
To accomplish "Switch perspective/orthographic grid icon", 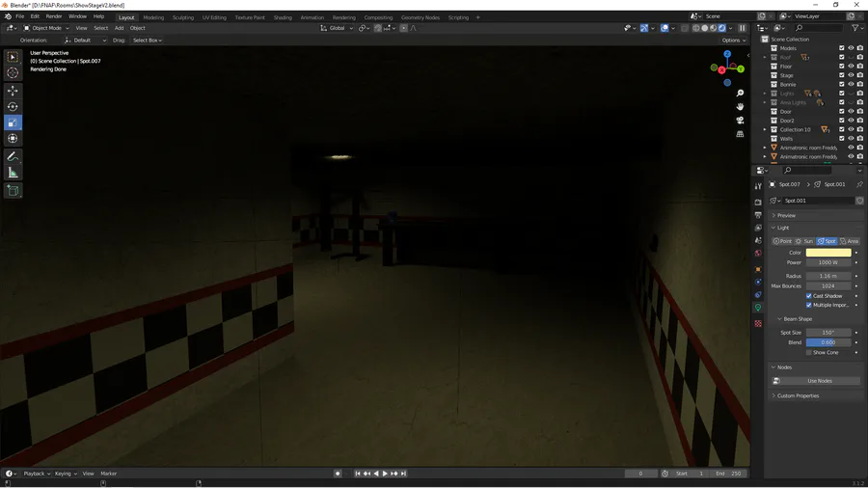I will pyautogui.click(x=740, y=134).
